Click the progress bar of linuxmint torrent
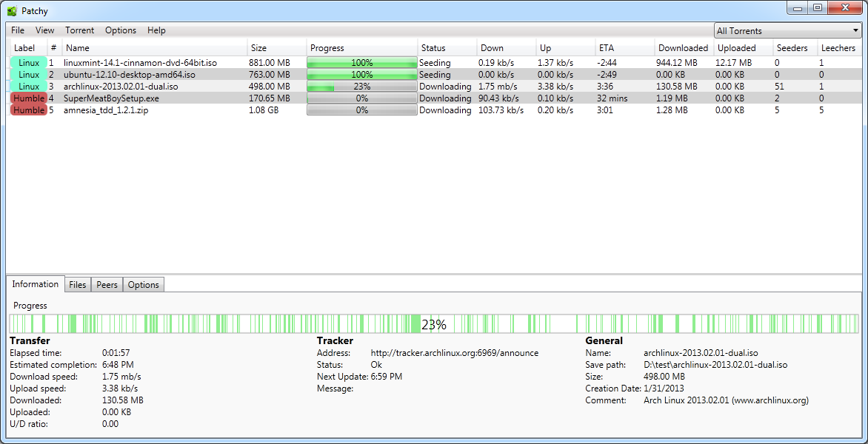 (362, 63)
